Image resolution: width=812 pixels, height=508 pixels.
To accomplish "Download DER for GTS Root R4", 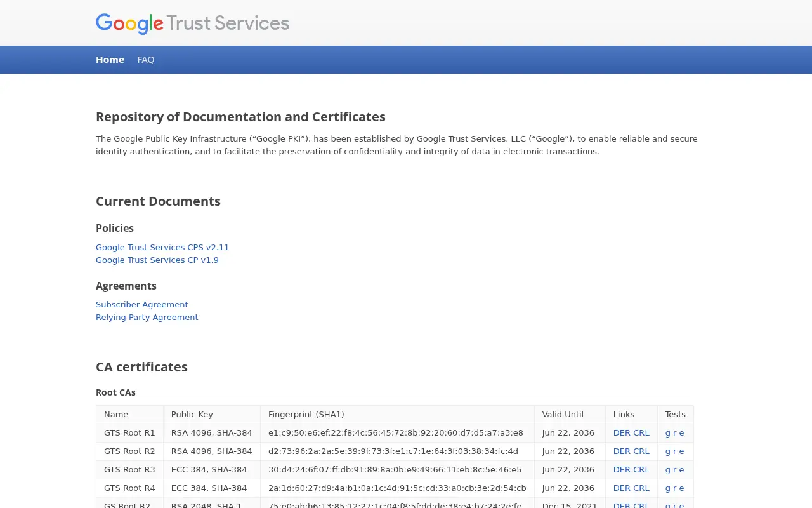I will tap(622, 488).
